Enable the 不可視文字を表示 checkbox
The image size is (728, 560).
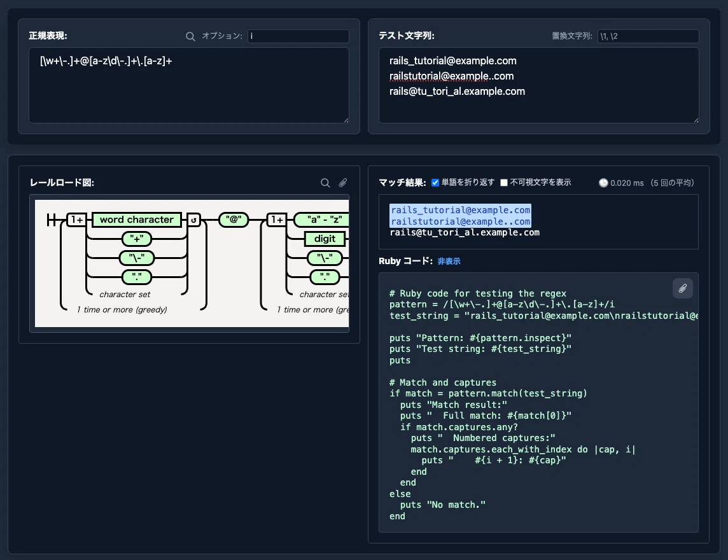(504, 183)
